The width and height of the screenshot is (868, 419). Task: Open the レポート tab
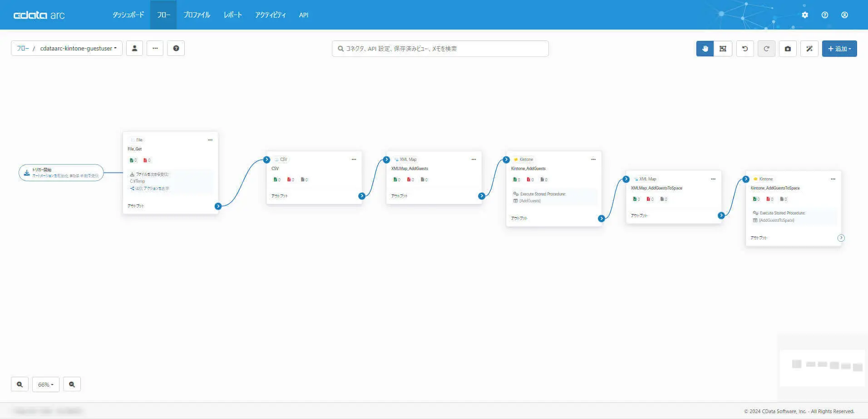click(x=232, y=15)
